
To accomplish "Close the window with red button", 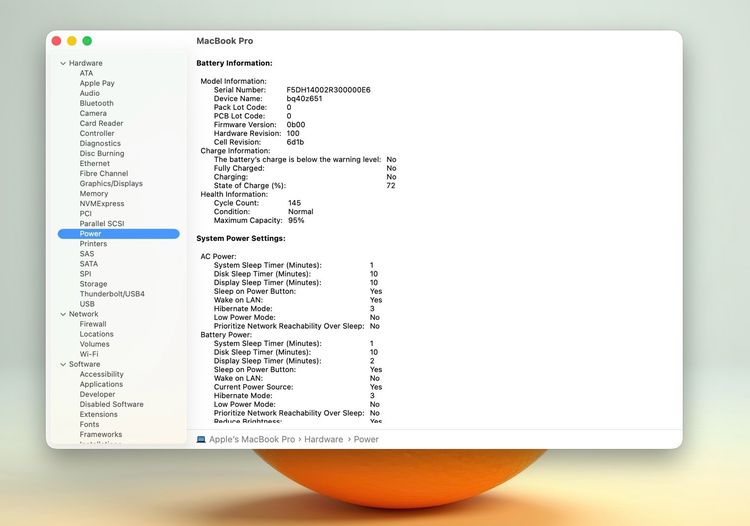I will tap(56, 41).
